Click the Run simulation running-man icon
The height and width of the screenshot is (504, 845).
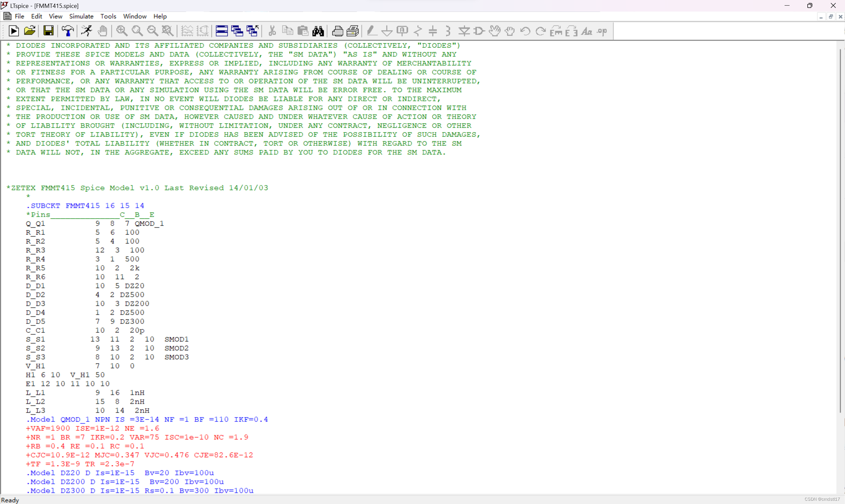point(86,31)
